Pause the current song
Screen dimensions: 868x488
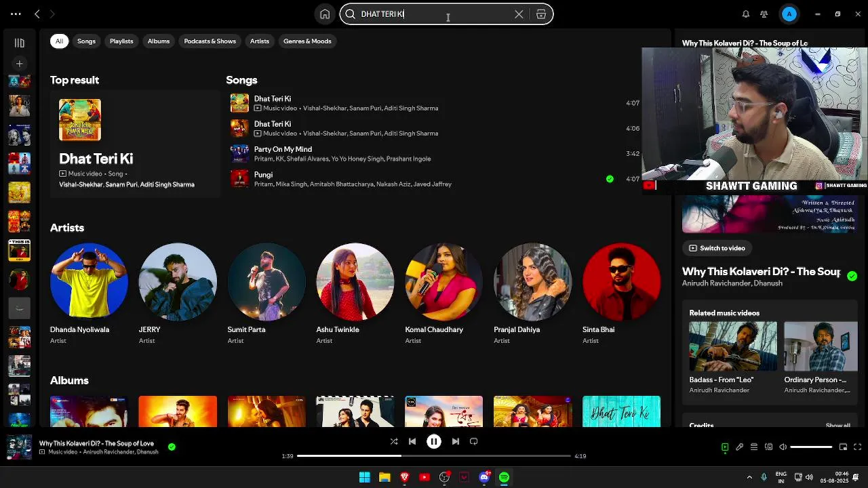(434, 441)
